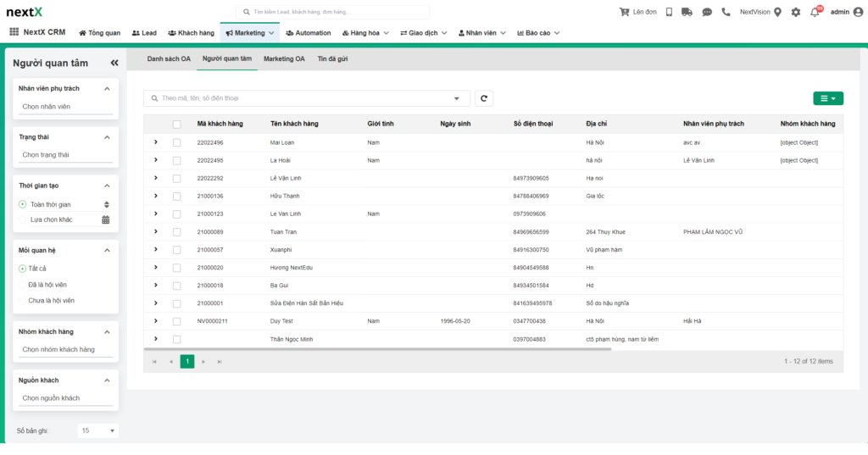Screen dimensions: 868x455
Task: Click the calendar icon for custom date
Action: tap(106, 219)
